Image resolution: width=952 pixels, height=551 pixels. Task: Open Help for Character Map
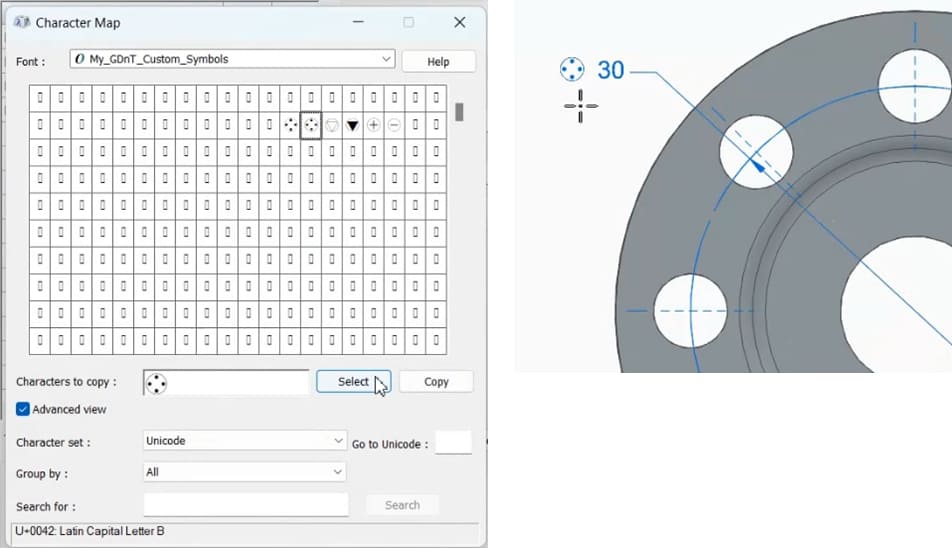coord(438,61)
